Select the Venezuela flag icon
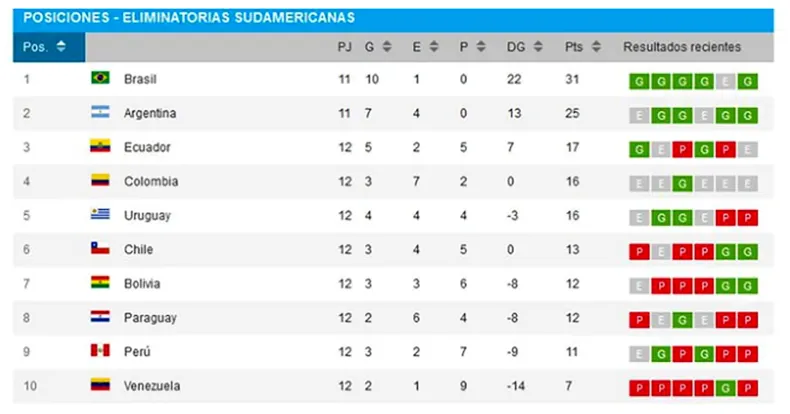The height and width of the screenshot is (414, 790). click(100, 384)
